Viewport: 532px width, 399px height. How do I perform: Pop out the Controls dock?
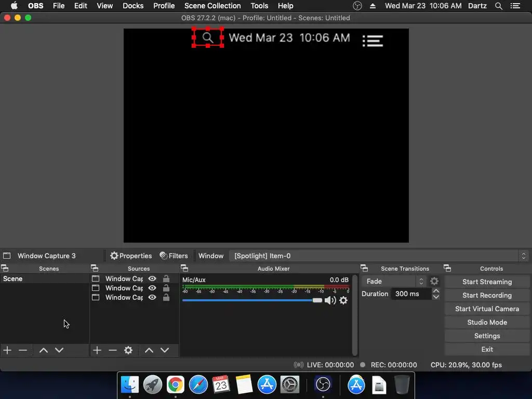pos(447,269)
